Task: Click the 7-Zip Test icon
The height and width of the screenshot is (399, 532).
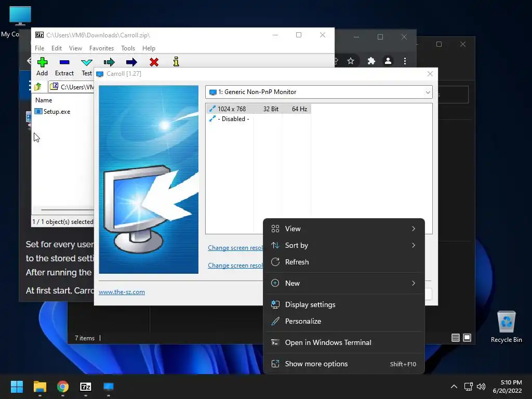Action: (87, 62)
